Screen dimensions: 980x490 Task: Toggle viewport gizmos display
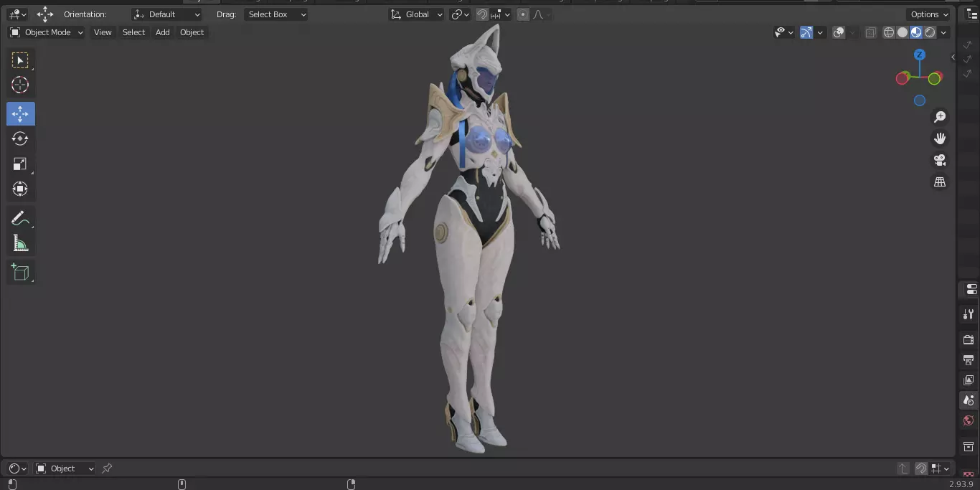(806, 32)
